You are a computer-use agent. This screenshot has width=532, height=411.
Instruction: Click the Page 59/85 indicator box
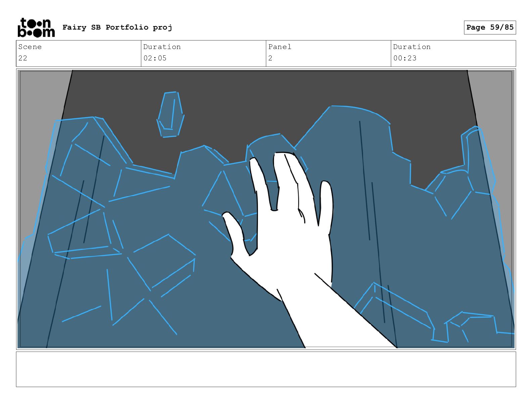(x=490, y=27)
